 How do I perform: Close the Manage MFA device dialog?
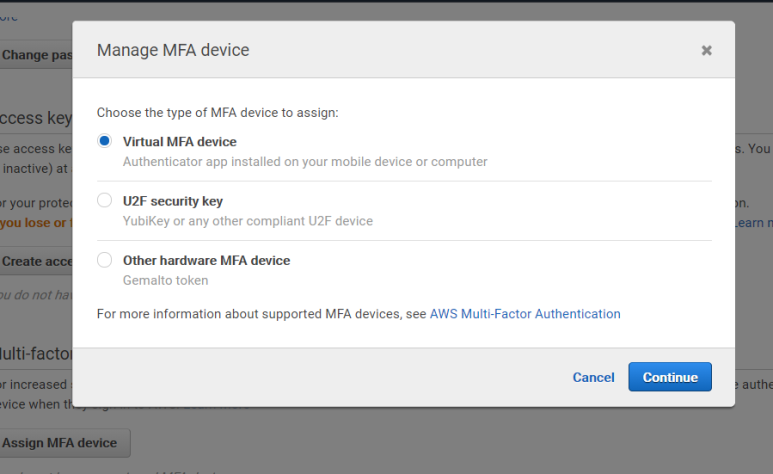point(706,50)
